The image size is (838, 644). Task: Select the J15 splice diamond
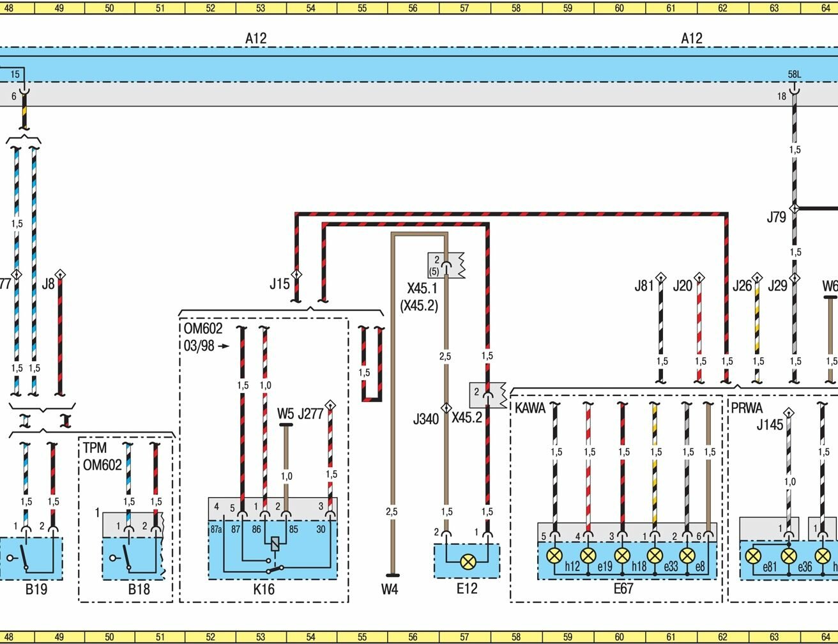(x=296, y=275)
